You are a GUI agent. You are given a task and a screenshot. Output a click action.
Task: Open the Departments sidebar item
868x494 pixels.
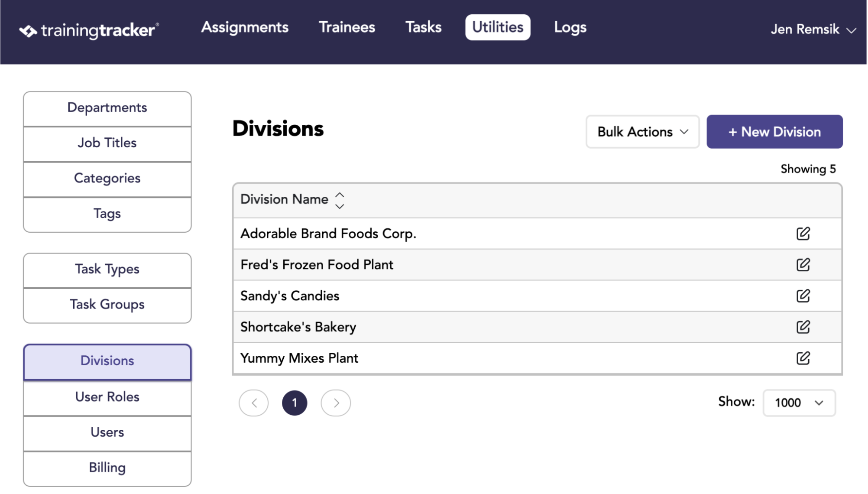(x=107, y=108)
